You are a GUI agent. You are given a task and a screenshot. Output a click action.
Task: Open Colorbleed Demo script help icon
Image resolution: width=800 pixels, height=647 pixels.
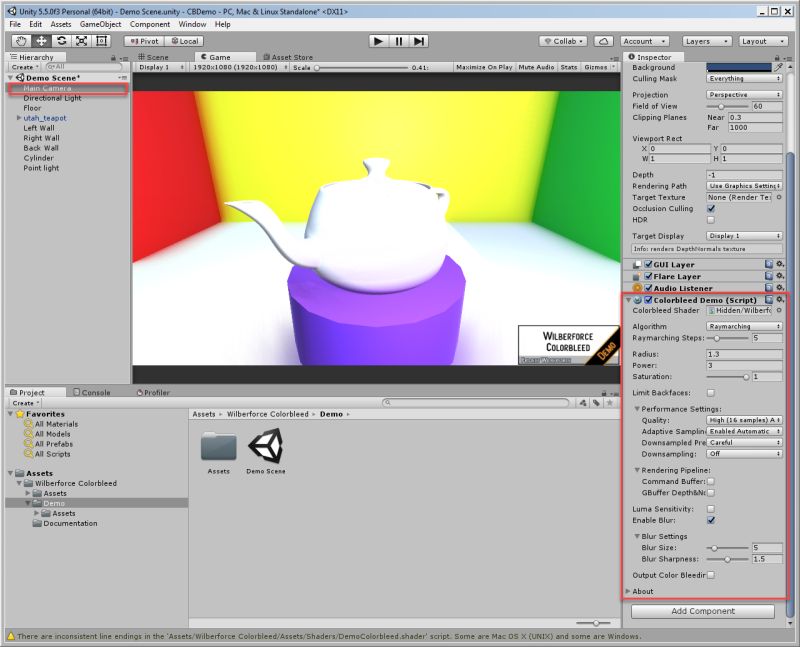point(769,300)
